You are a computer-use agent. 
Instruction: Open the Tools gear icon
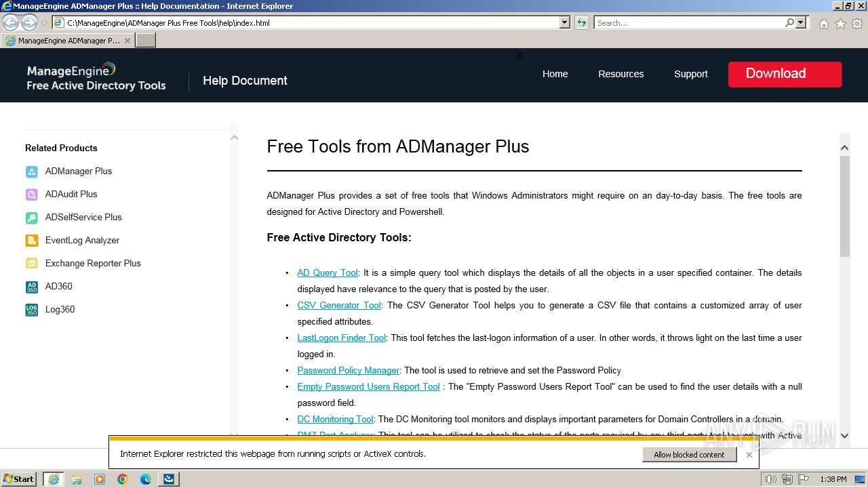point(857,24)
